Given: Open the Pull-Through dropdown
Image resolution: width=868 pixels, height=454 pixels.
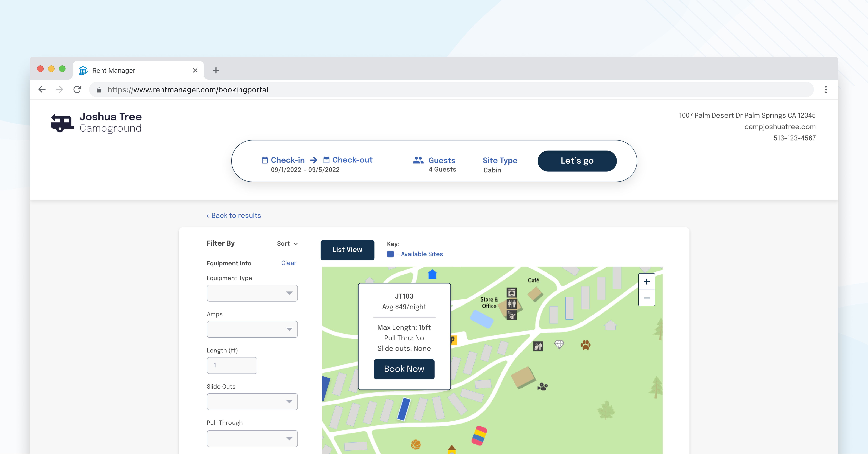Looking at the screenshot, I should coord(252,439).
